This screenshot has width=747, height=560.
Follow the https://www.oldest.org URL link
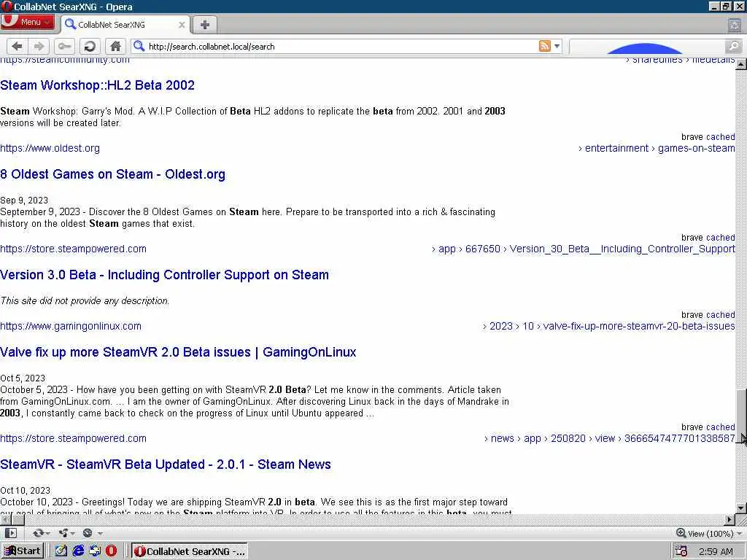(x=50, y=148)
